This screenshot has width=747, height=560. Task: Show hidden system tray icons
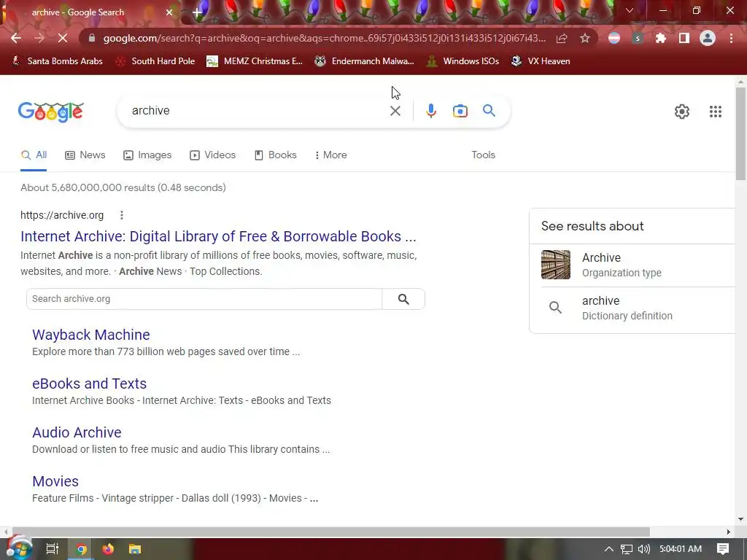(609, 549)
